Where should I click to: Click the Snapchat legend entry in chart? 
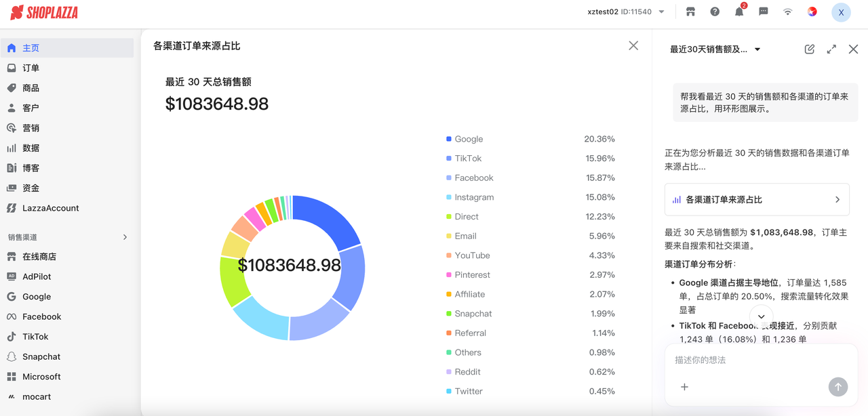(x=469, y=314)
